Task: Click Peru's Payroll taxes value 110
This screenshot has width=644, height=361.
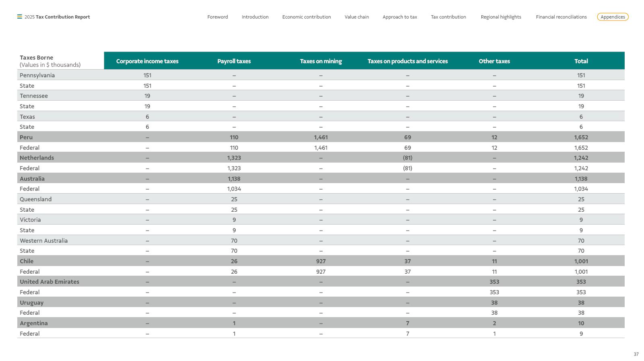Action: pos(234,137)
